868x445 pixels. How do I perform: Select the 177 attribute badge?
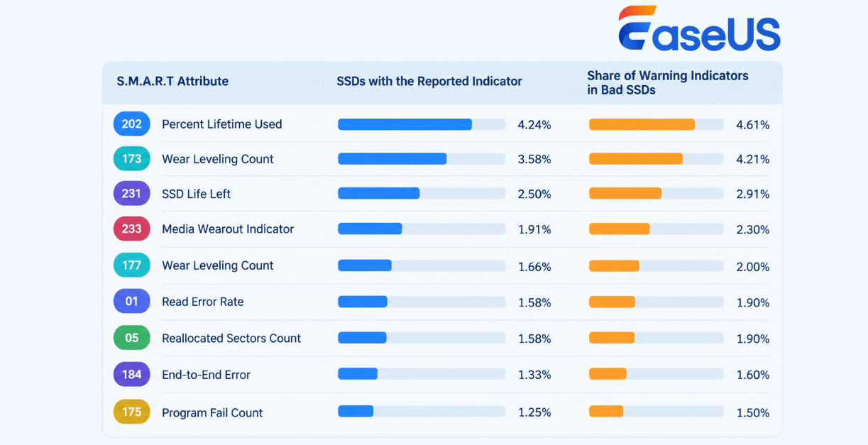point(132,265)
